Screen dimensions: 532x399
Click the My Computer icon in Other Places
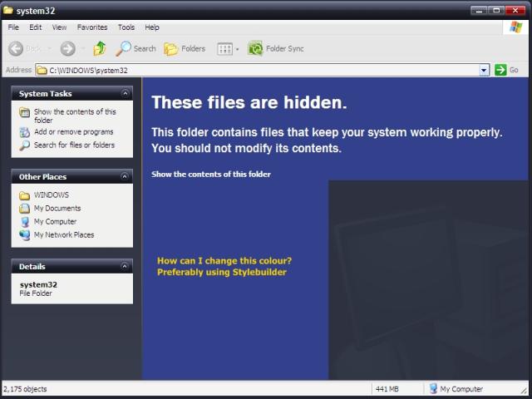coord(24,222)
